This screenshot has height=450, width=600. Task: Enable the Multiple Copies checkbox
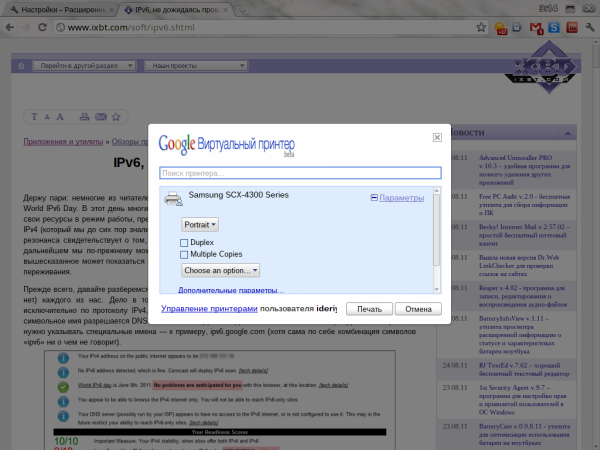(184, 254)
